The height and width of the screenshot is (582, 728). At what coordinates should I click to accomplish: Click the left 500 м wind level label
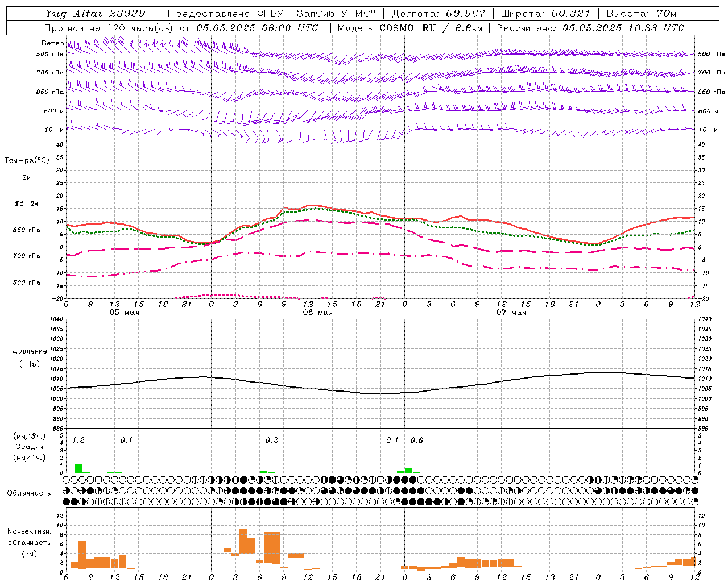pyautogui.click(x=55, y=111)
